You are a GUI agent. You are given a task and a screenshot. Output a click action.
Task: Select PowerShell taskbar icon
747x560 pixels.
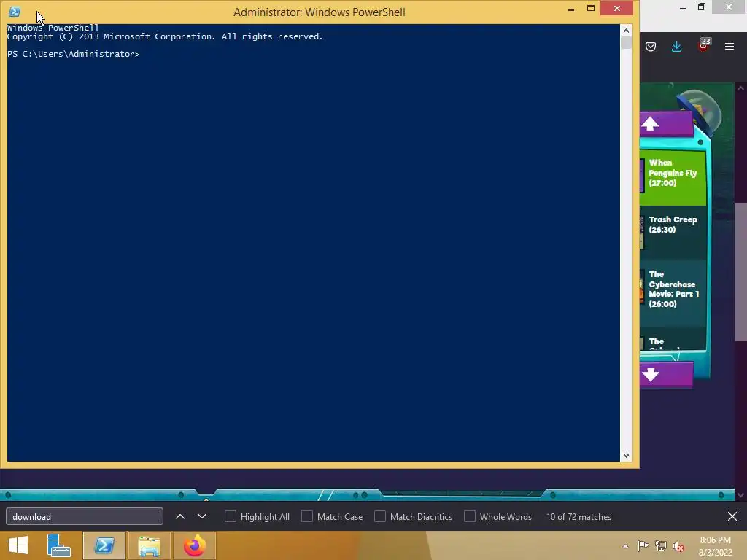(x=104, y=545)
